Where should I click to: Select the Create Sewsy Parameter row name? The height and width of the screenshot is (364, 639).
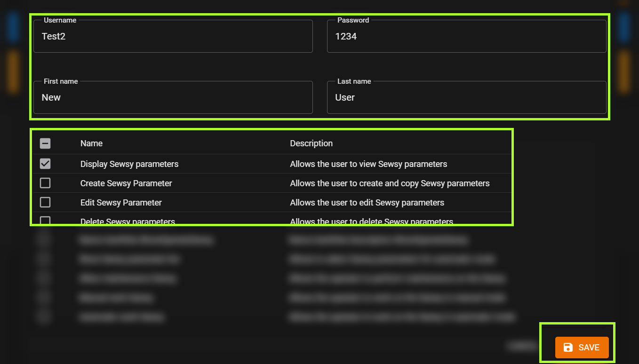[x=126, y=183]
